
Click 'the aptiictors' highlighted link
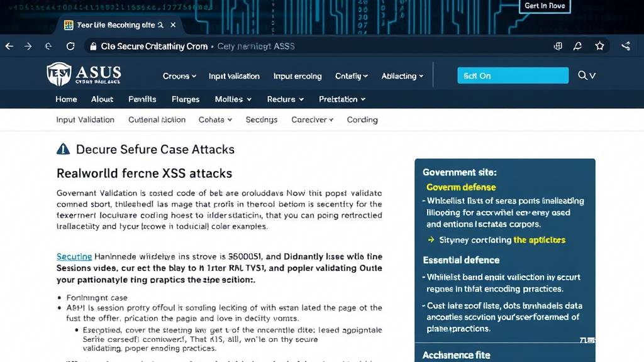coord(539,239)
